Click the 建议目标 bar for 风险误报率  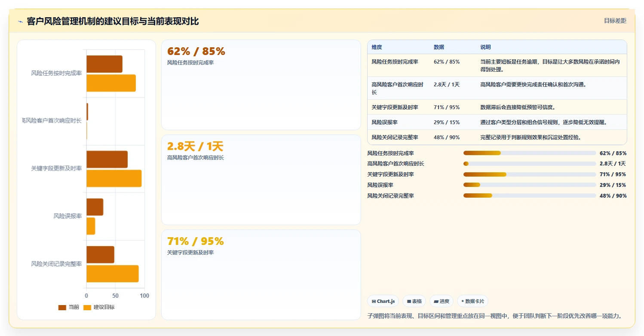(91, 226)
